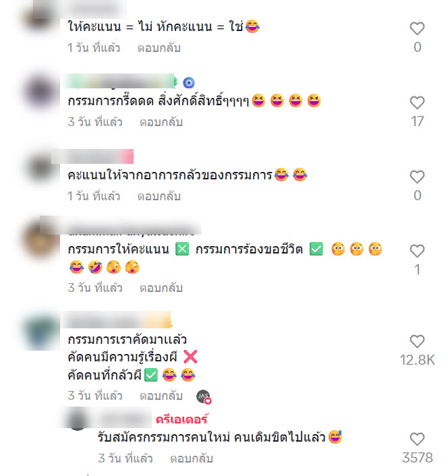
Task: Reply to the 'กรรมการกรี๊ดดด' comment
Action: point(161,122)
